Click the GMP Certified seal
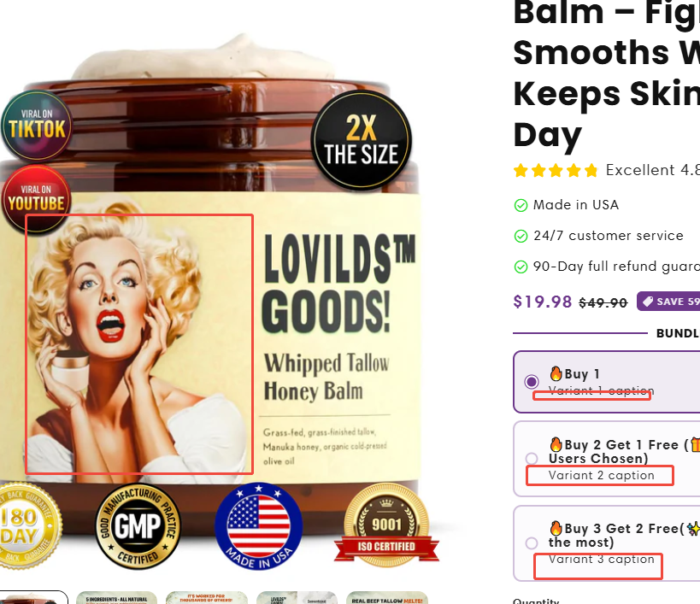This screenshot has height=604, width=700. tap(138, 526)
